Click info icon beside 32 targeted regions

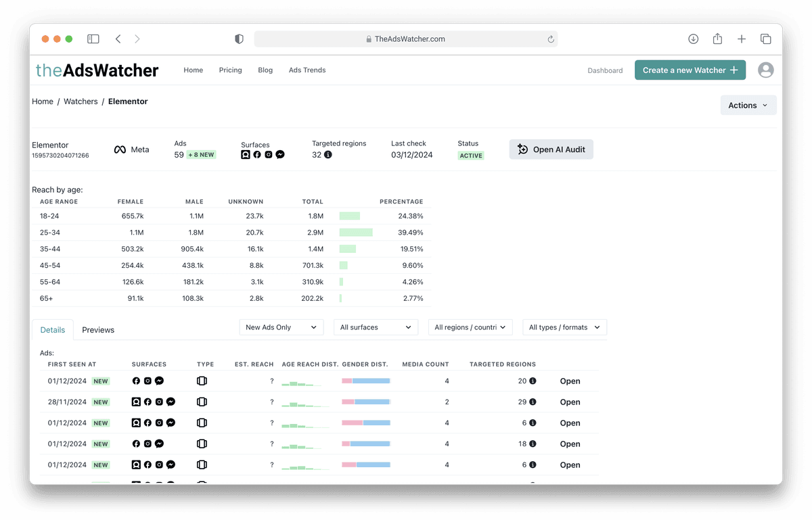click(328, 155)
